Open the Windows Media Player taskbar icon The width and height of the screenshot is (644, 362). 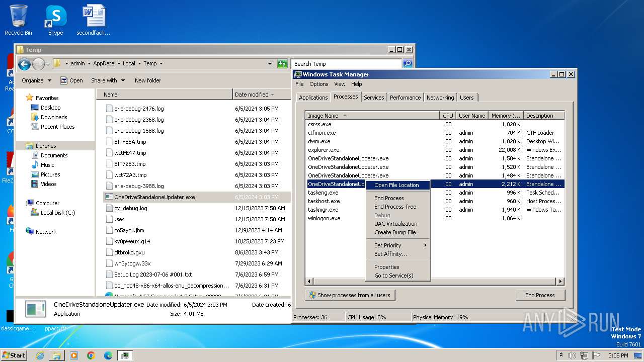click(74, 355)
